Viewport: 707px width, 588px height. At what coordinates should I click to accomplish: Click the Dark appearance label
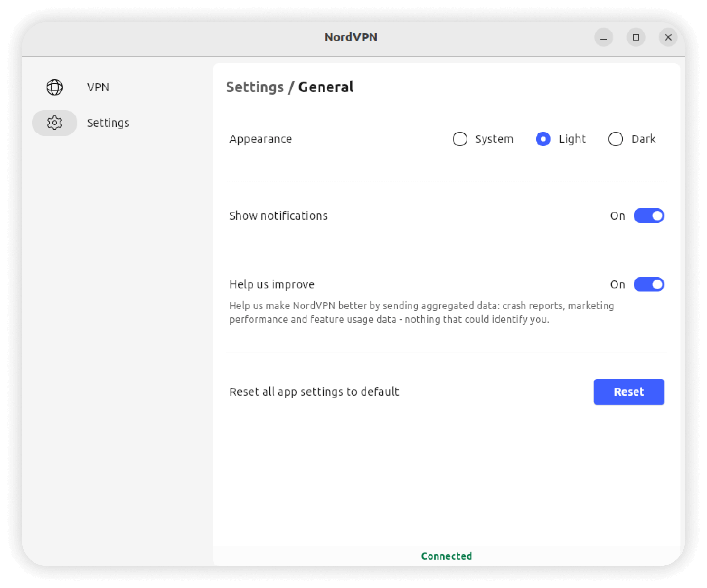[x=643, y=139]
